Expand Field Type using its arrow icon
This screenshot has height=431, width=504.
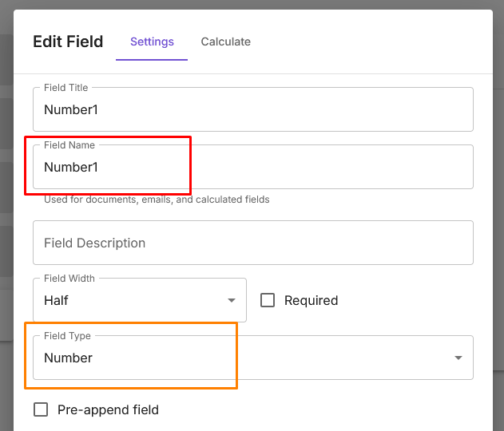458,358
